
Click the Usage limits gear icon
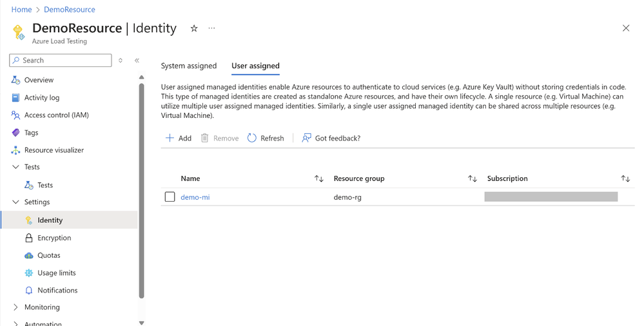pos(29,273)
